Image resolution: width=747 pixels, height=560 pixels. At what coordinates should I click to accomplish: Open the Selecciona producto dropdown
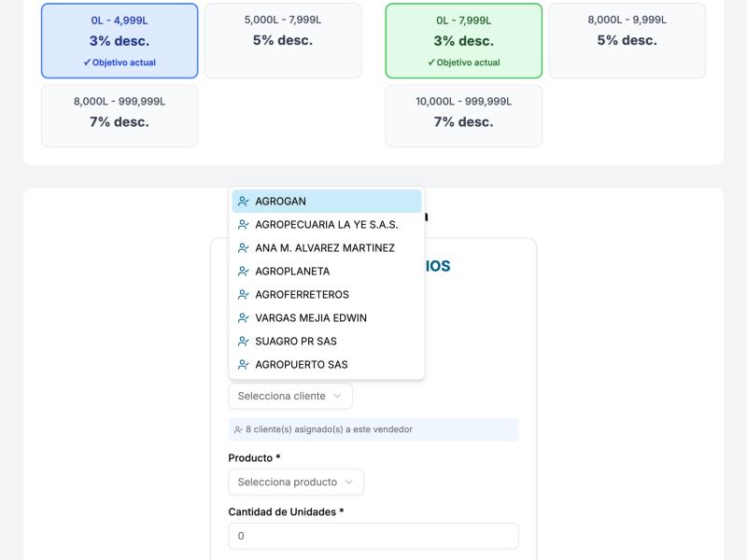(x=296, y=482)
